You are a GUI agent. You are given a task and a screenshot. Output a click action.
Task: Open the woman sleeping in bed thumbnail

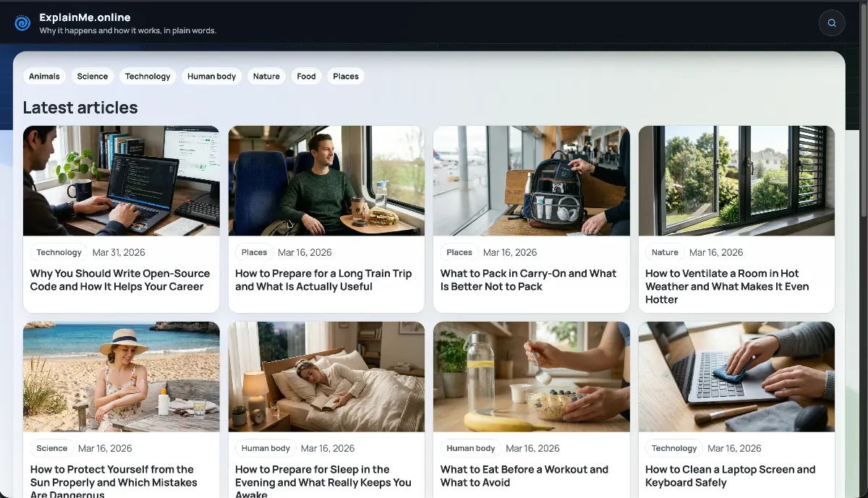(x=326, y=377)
